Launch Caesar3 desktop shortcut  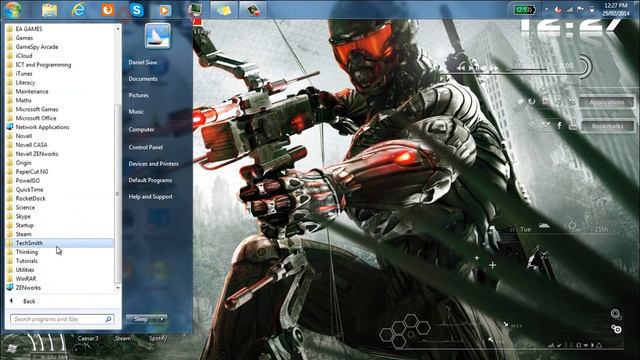click(88, 338)
